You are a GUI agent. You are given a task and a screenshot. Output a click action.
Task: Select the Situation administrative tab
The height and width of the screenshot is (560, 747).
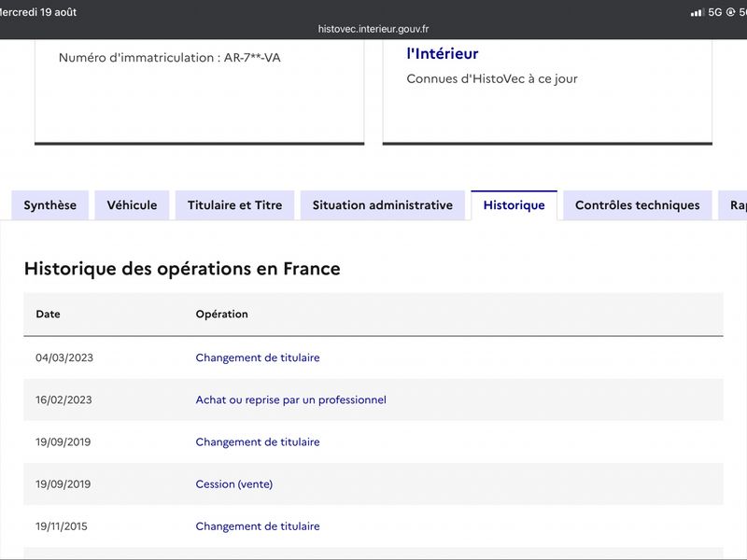pyautogui.click(x=383, y=205)
